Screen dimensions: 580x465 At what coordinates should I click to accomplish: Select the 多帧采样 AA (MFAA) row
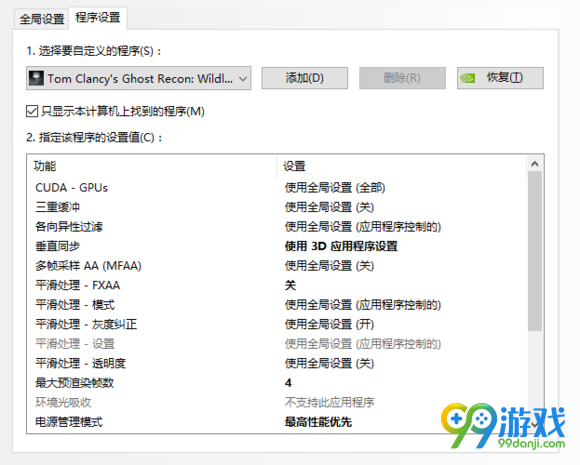pyautogui.click(x=277, y=266)
